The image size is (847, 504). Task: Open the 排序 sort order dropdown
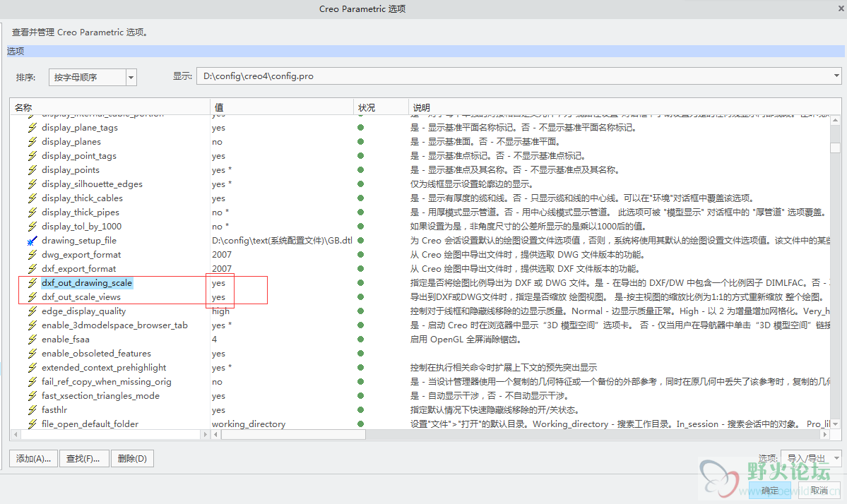coord(131,77)
